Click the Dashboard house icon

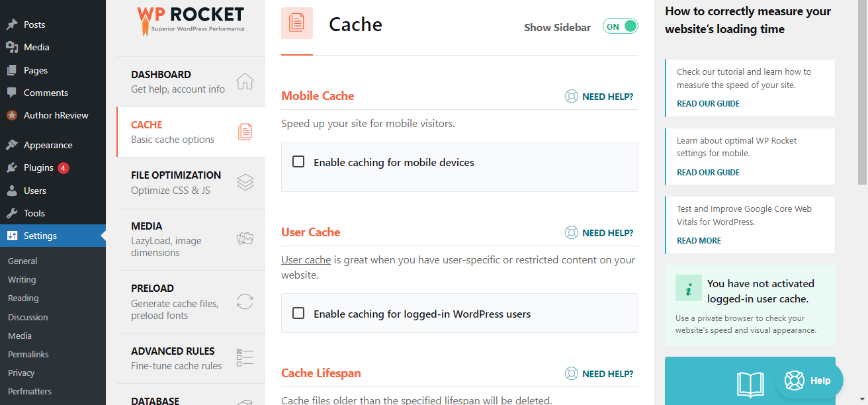(x=245, y=81)
